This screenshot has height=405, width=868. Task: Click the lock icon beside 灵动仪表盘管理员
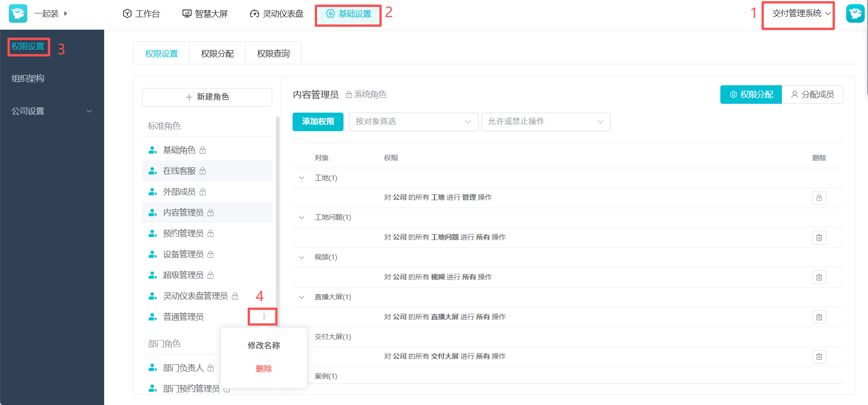coord(235,296)
